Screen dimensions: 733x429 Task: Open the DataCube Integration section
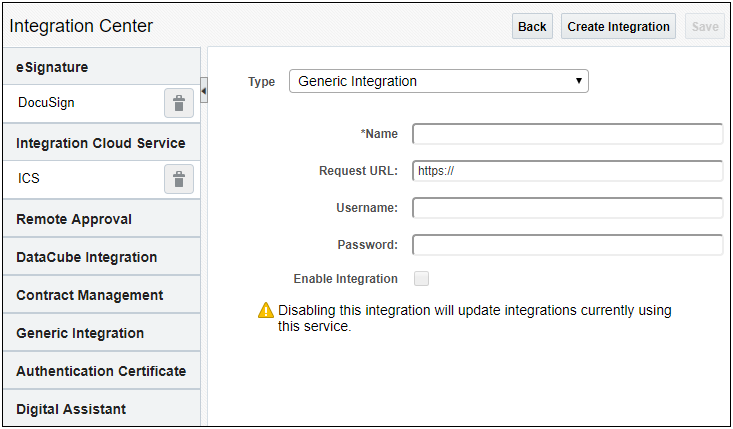(x=102, y=257)
